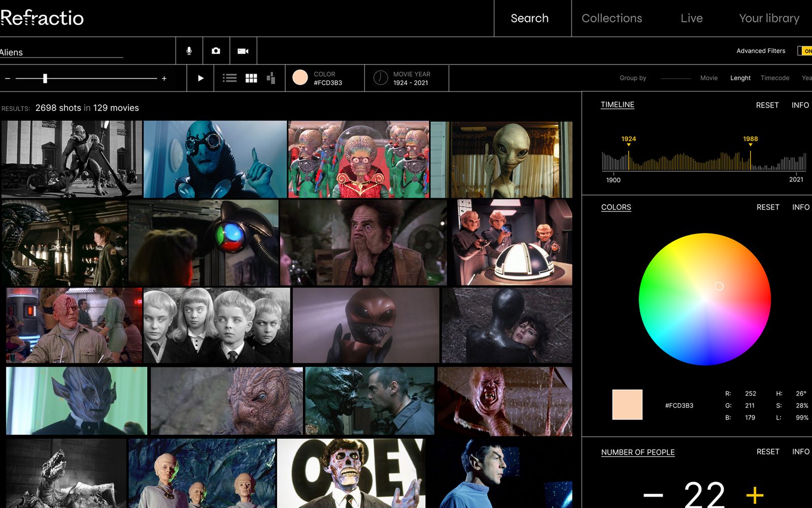
Task: Switch to grid view layout
Action: pos(251,78)
